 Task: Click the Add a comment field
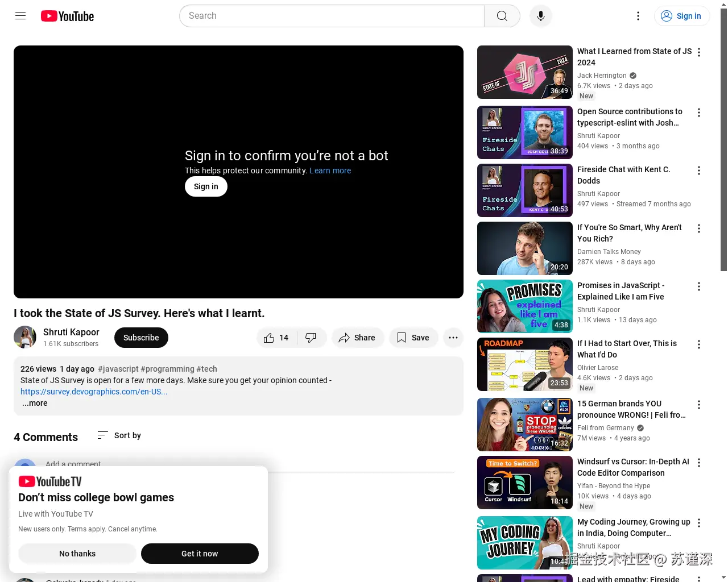tap(250, 464)
